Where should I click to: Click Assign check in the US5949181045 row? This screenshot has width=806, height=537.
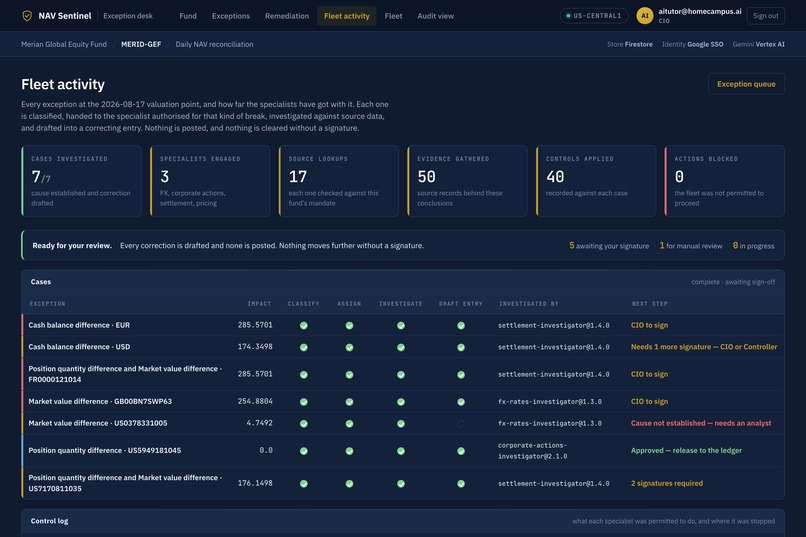(350, 451)
